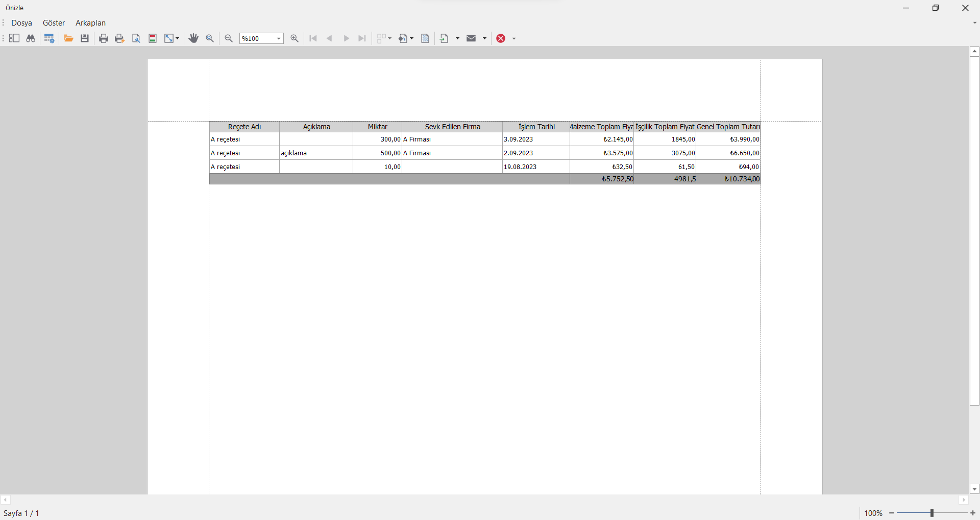Open the Arkaplan menu

(90, 23)
